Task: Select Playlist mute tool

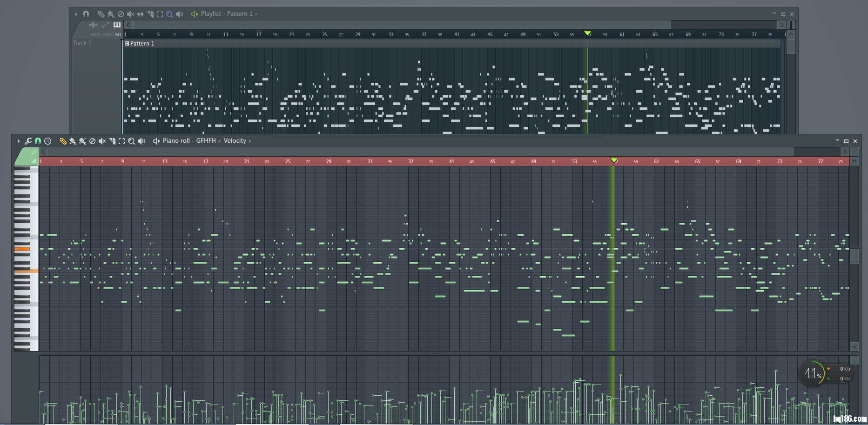Action: 130,14
